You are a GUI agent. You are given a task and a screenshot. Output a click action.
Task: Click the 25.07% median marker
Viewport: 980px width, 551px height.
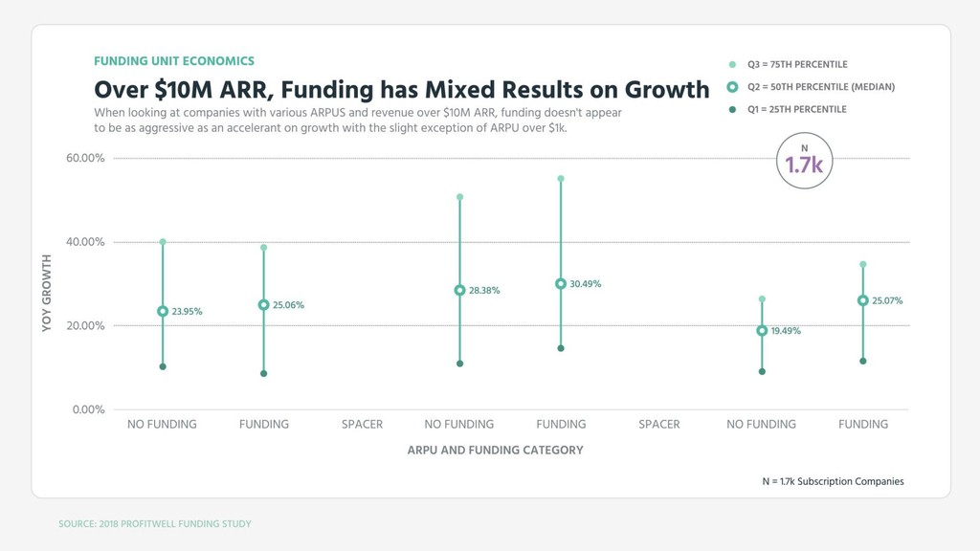(863, 300)
